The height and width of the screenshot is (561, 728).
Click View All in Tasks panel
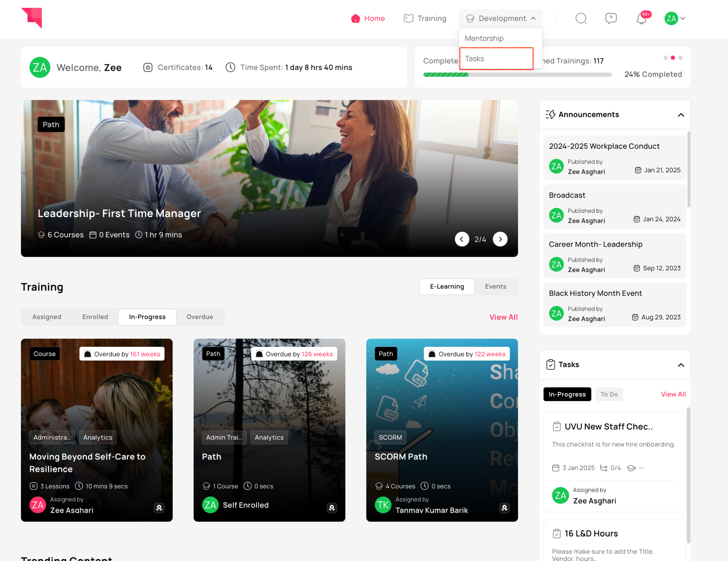click(673, 394)
